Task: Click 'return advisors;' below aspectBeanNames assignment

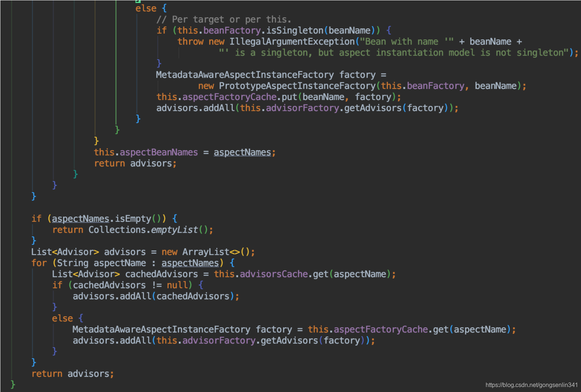Action: pos(135,163)
